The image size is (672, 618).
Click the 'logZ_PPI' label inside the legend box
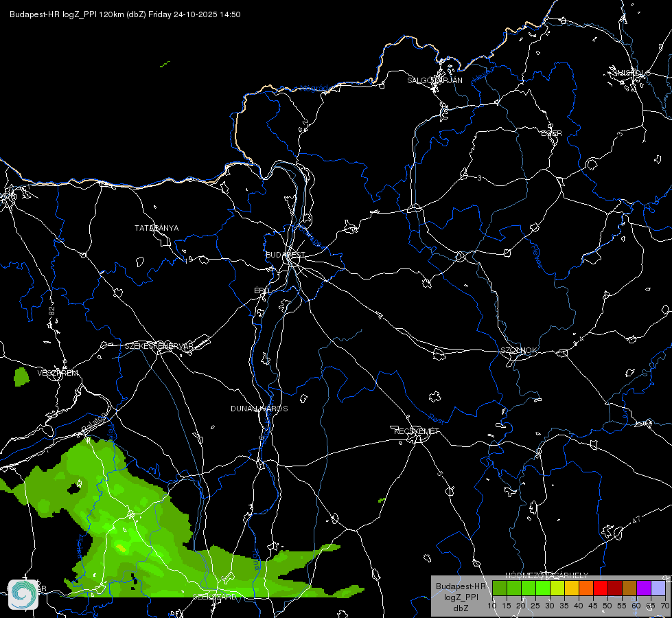(x=461, y=597)
